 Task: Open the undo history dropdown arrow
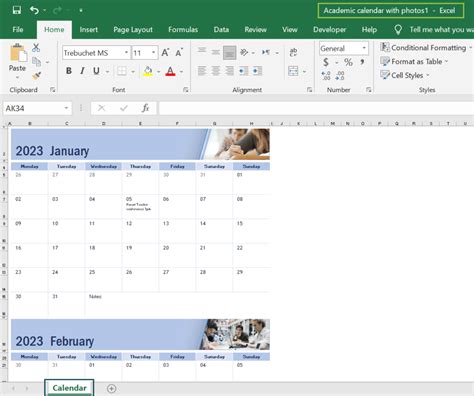pos(45,11)
